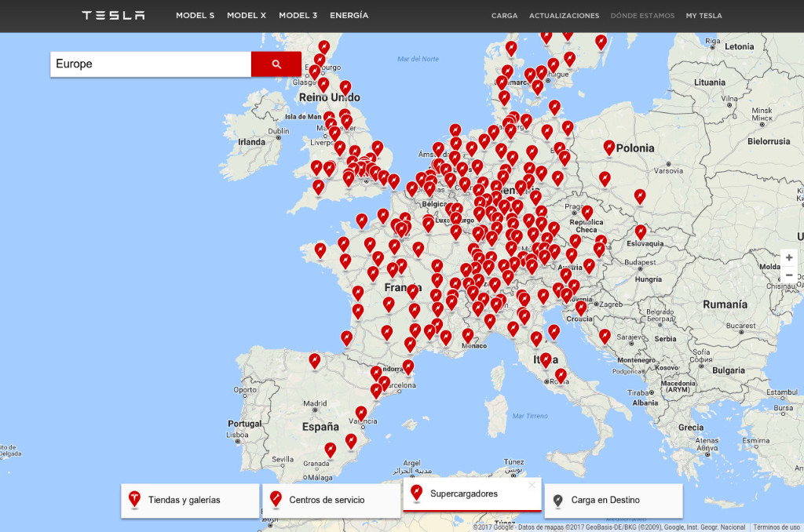Viewport: 804px width, 532px height.
Task: Toggle the Centros de servicio filter
Action: 330,501
